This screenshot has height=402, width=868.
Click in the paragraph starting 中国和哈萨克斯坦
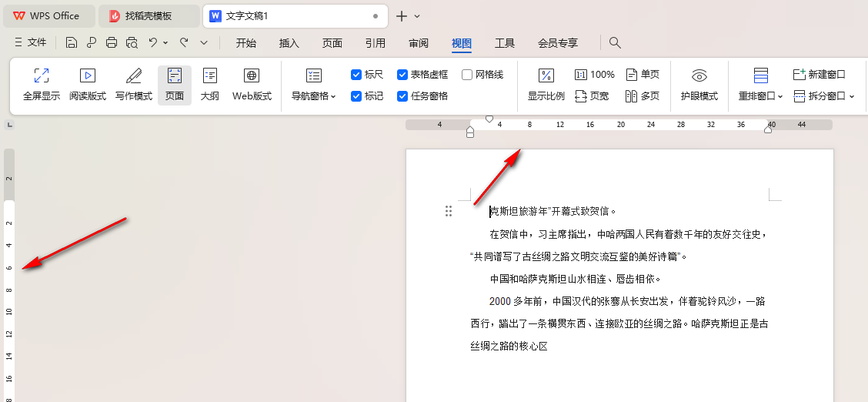576,279
